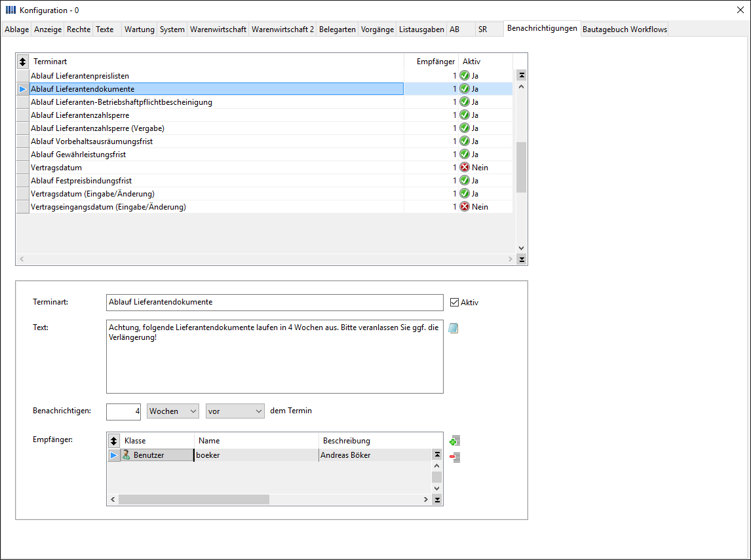Click status icon of Vertragseingangsdatum (Eingabe/Änderung) row

point(464,207)
